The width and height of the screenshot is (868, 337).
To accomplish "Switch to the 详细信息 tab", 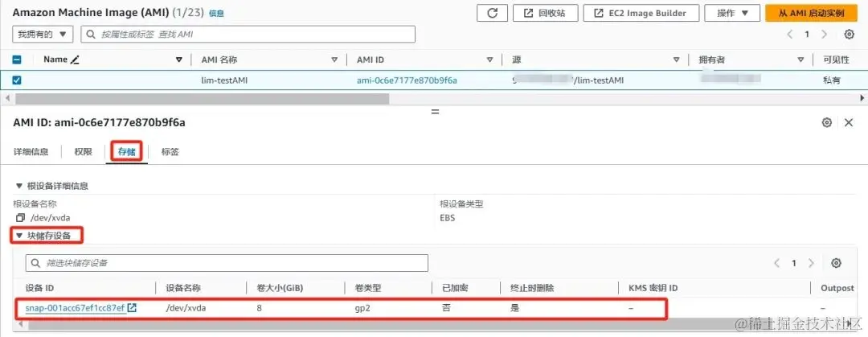I will pyautogui.click(x=31, y=151).
